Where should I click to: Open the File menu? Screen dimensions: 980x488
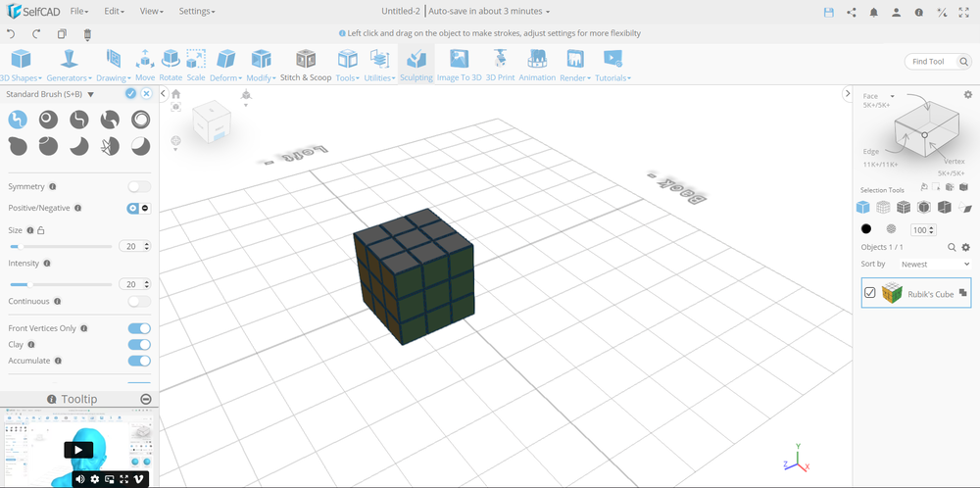click(x=79, y=11)
